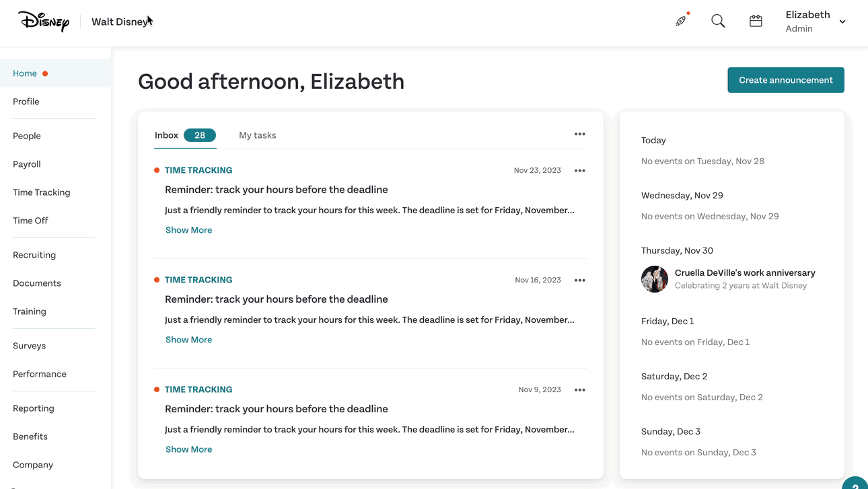Open the rocket launch updates icon
The height and width of the screenshot is (489, 868).
[x=681, y=21]
